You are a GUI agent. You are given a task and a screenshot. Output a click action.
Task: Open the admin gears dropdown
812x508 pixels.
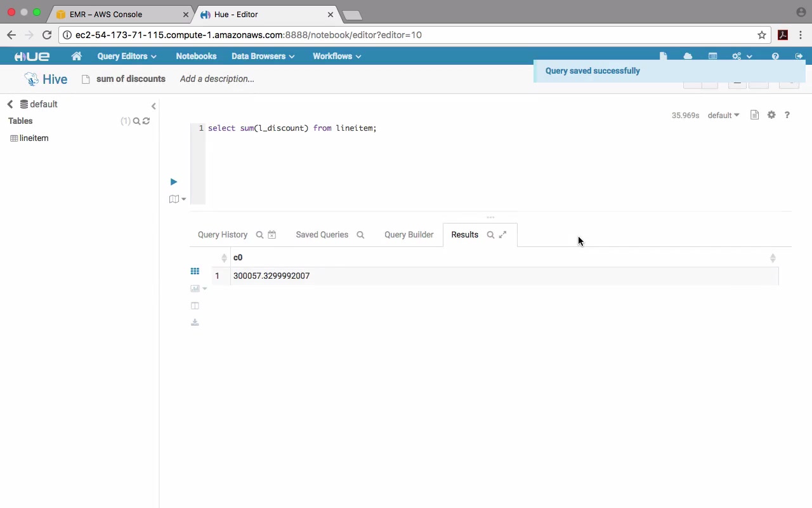(x=742, y=56)
